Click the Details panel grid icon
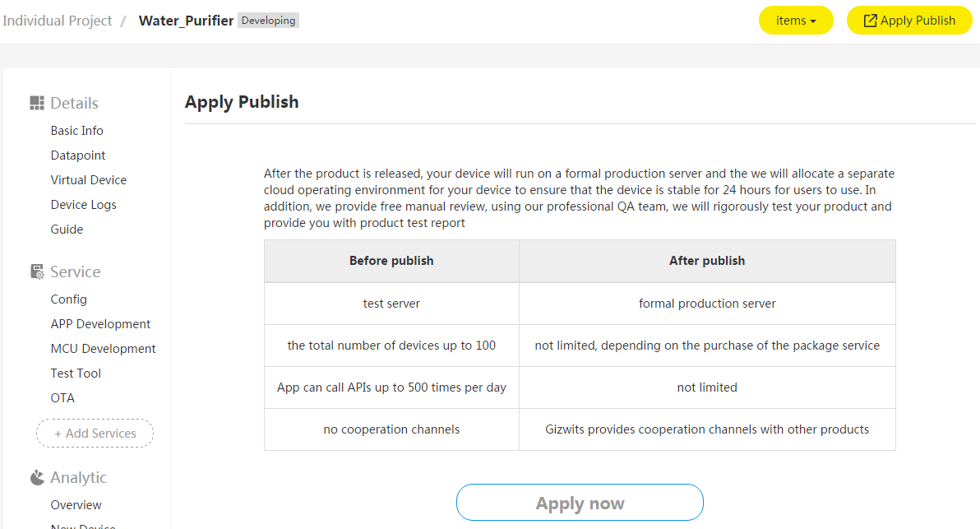This screenshot has height=529, width=980. pos(36,102)
